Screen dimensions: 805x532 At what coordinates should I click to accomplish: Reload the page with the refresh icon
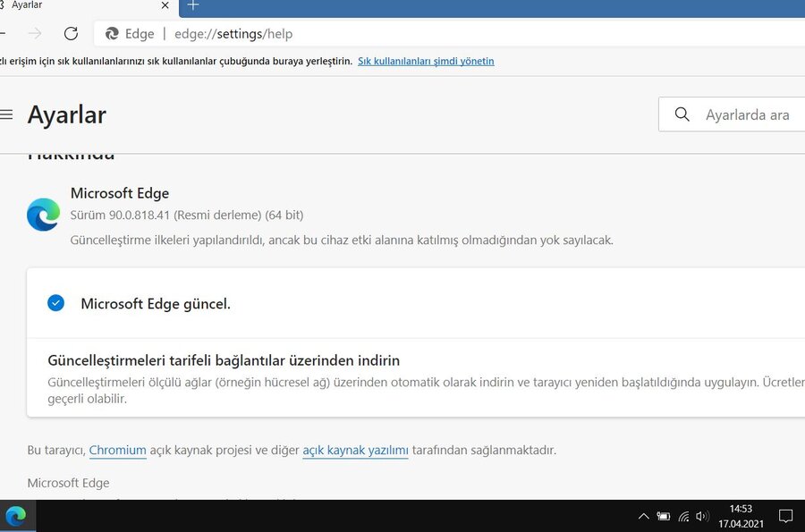[71, 34]
